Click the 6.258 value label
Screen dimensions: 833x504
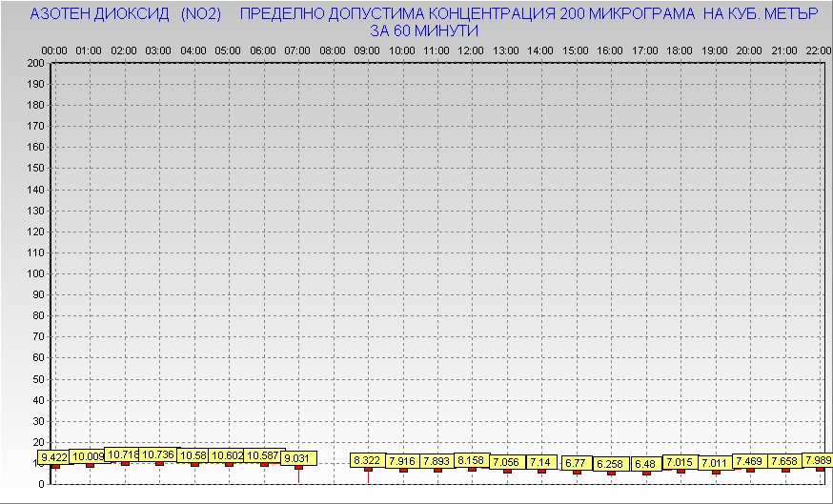[x=611, y=464]
